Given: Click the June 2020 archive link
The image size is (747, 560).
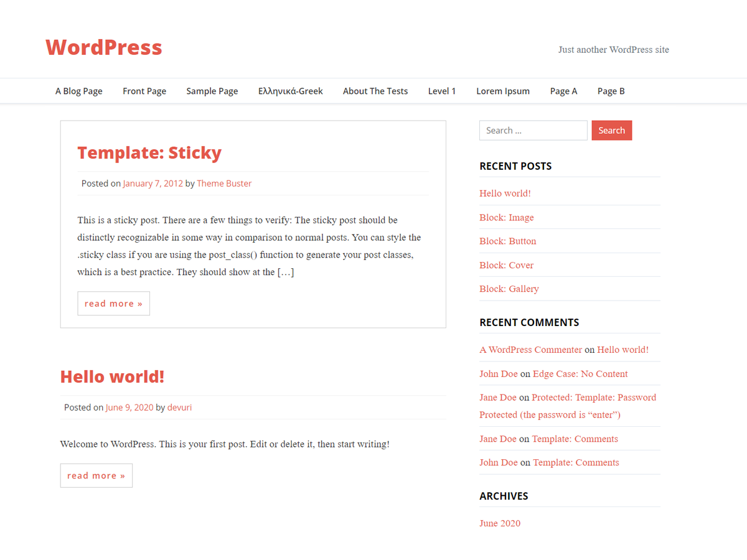Looking at the screenshot, I should 499,523.
